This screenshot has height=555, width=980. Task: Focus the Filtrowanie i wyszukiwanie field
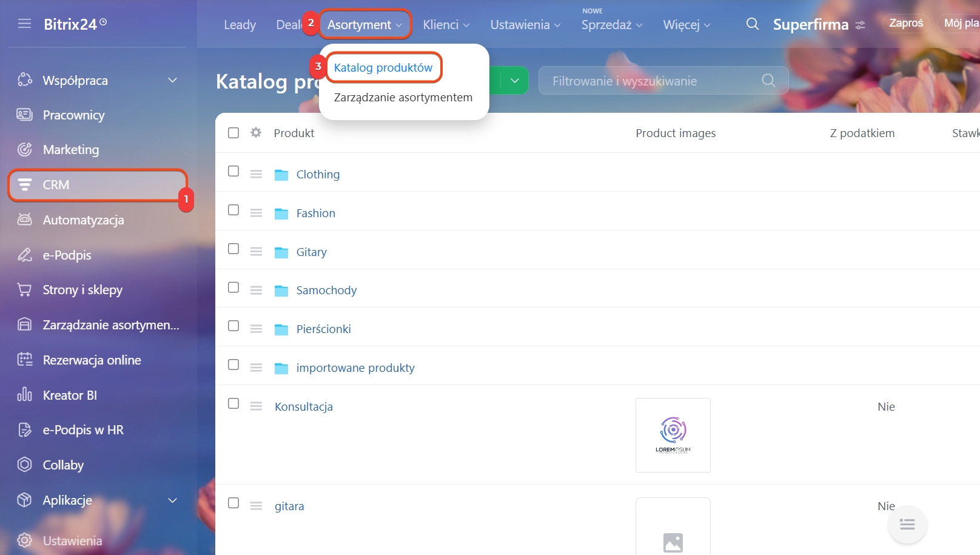point(663,81)
